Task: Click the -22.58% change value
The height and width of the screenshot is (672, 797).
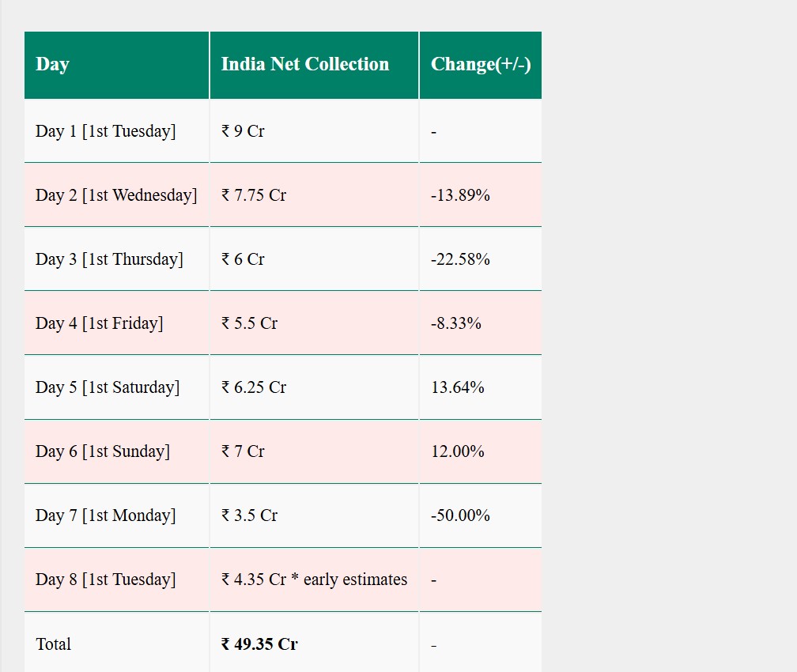Action: (460, 259)
